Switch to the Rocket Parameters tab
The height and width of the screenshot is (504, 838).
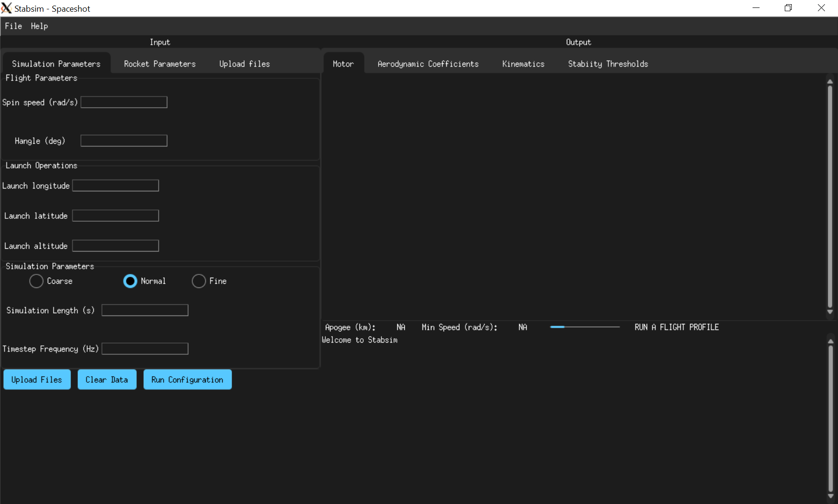tap(160, 64)
